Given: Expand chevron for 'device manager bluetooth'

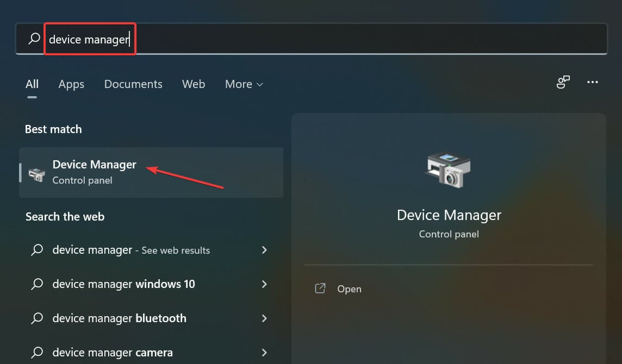Looking at the screenshot, I should coord(264,318).
